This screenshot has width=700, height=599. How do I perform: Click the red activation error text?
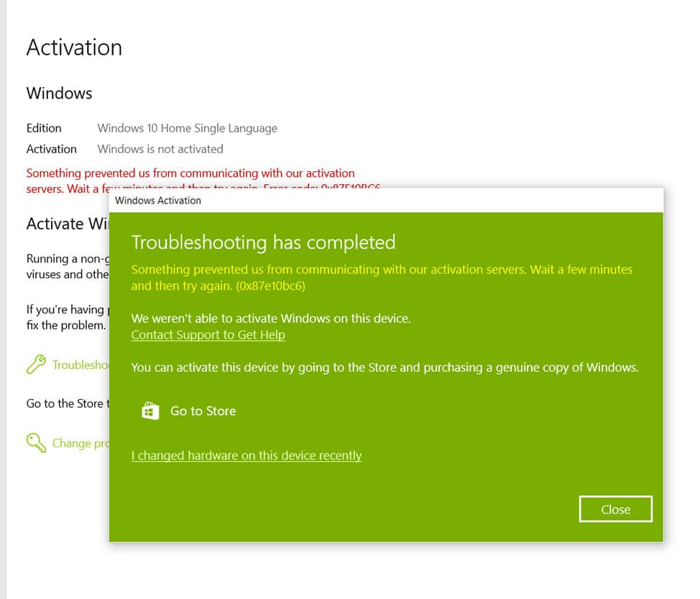tap(190, 173)
